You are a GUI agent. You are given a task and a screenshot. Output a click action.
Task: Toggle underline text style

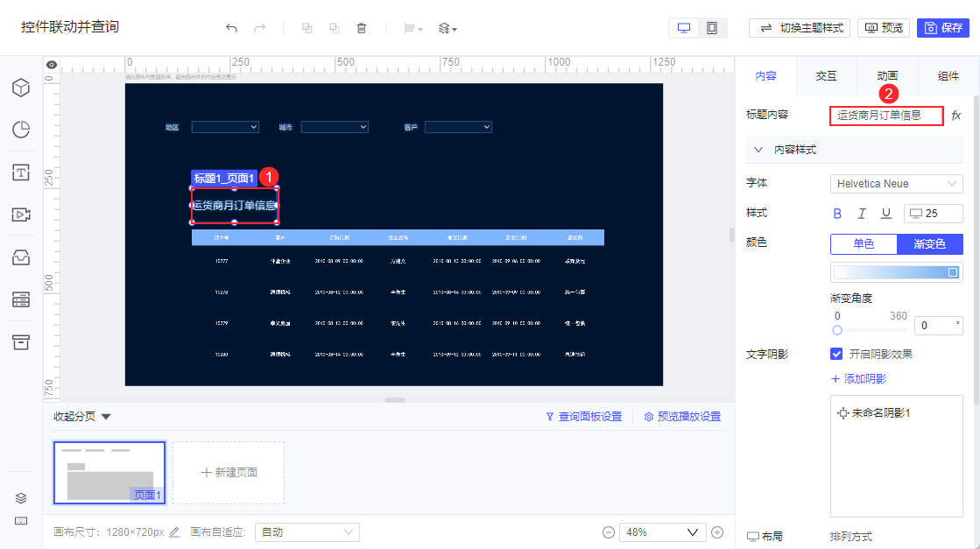coord(886,214)
